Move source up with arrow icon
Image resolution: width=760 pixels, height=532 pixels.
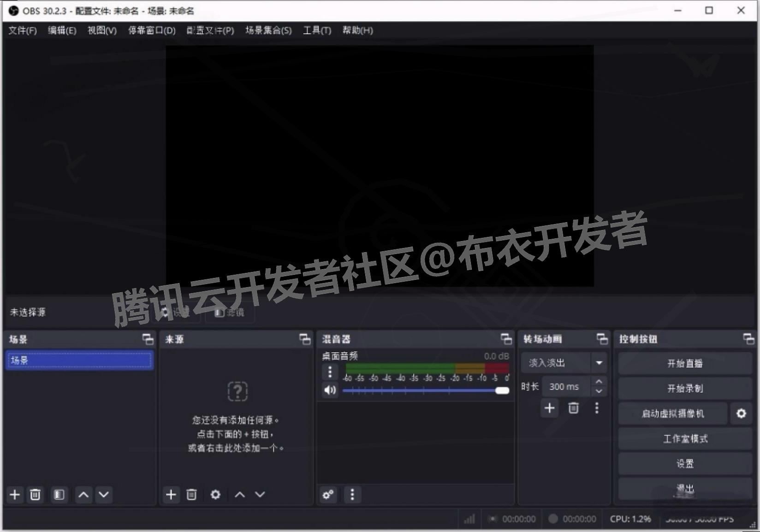pos(240,495)
